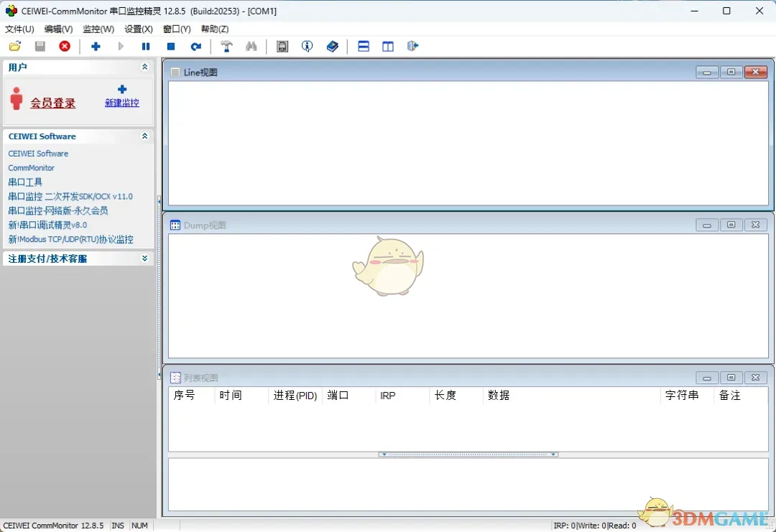Open the 设置(X) menu
This screenshot has width=776, height=532.
(x=139, y=29)
